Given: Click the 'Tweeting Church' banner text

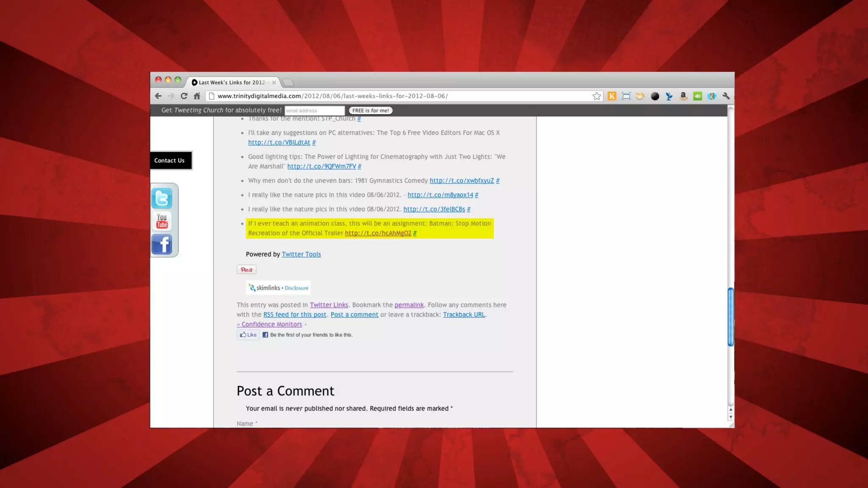Looking at the screenshot, I should (x=198, y=110).
